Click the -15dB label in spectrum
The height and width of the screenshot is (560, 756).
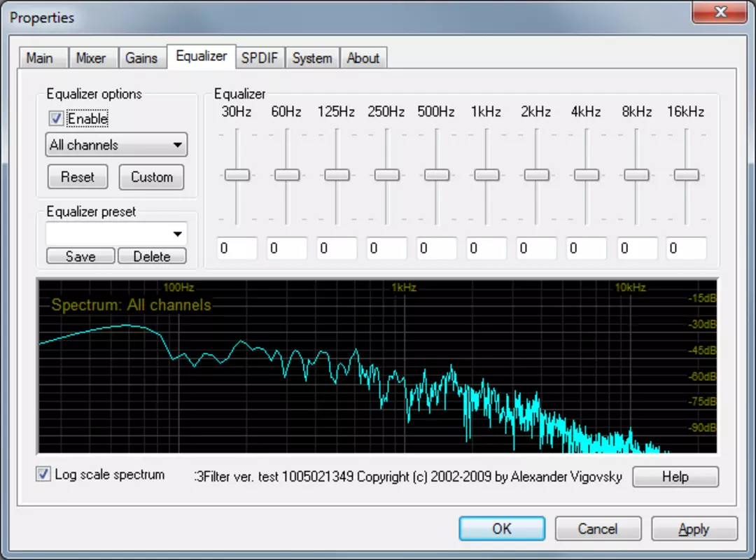[702, 298]
